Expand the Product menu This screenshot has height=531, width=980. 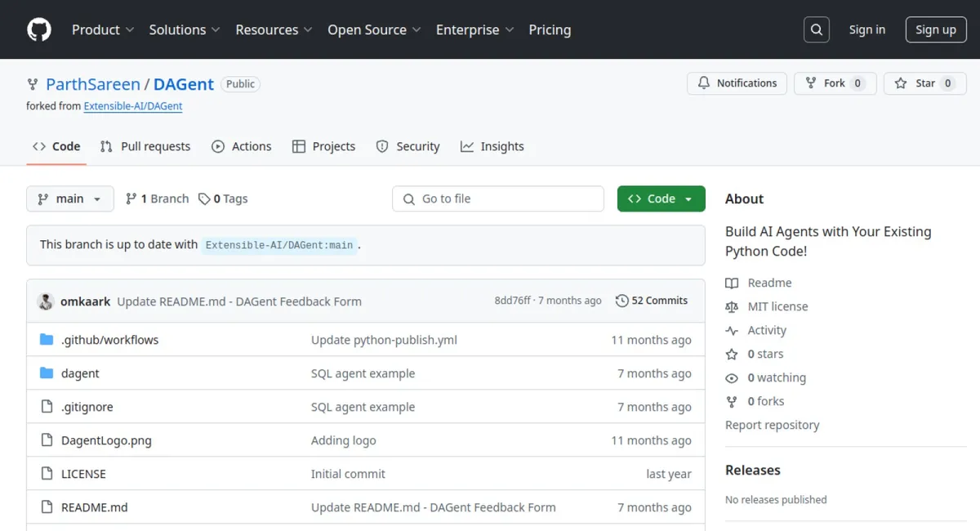103,29
